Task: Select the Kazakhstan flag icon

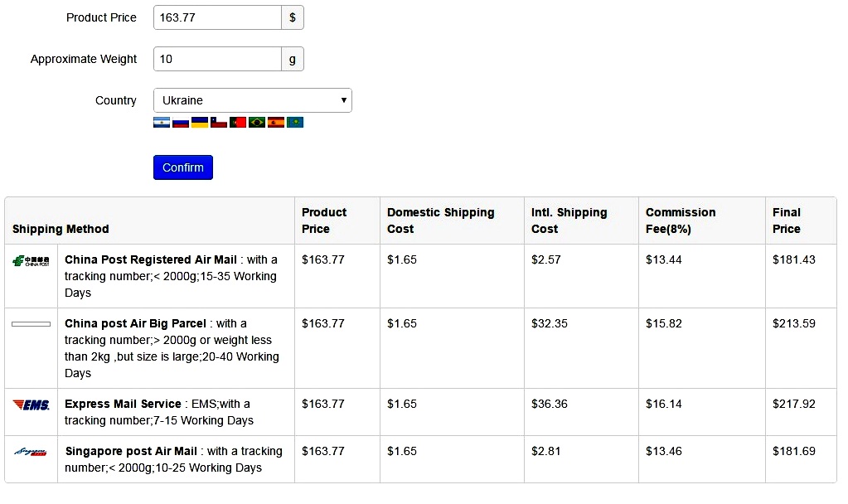Action: [x=295, y=123]
